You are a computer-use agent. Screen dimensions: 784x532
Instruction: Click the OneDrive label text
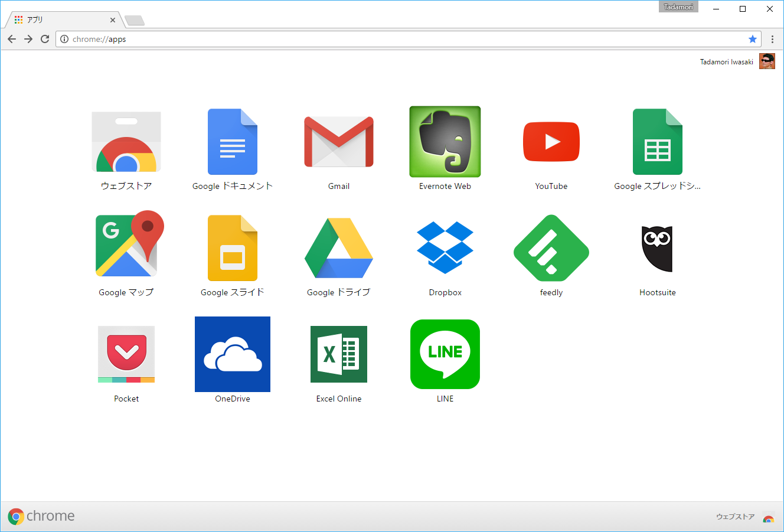[x=233, y=399]
